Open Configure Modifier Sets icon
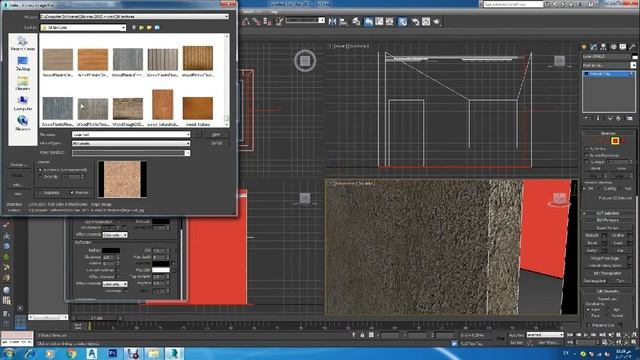Image resolution: width=640 pixels, height=360 pixels. coord(630,118)
